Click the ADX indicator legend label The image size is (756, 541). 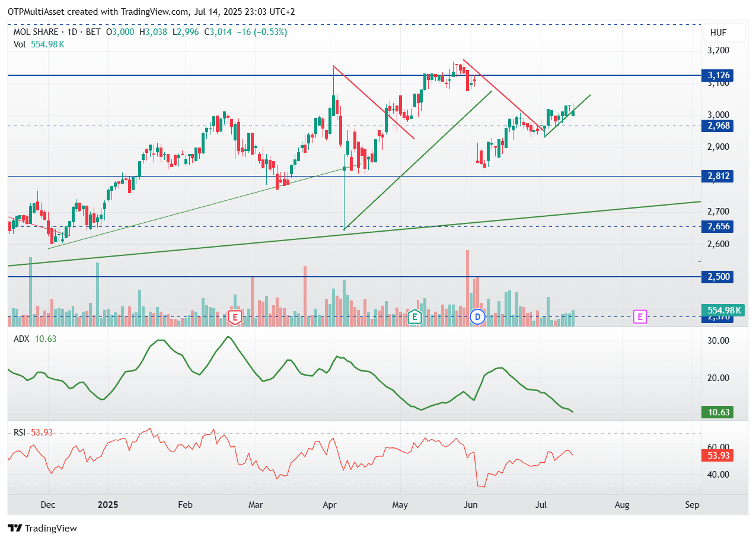(x=23, y=338)
